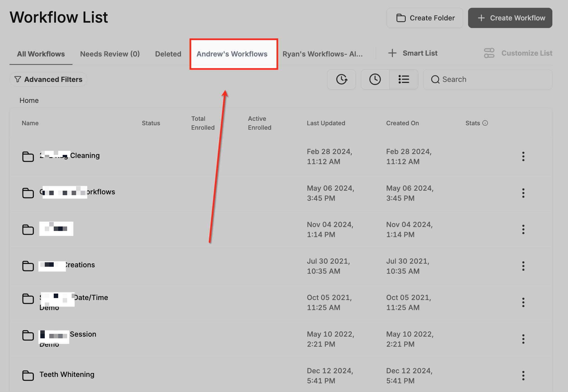Click Create Workflow button

510,18
